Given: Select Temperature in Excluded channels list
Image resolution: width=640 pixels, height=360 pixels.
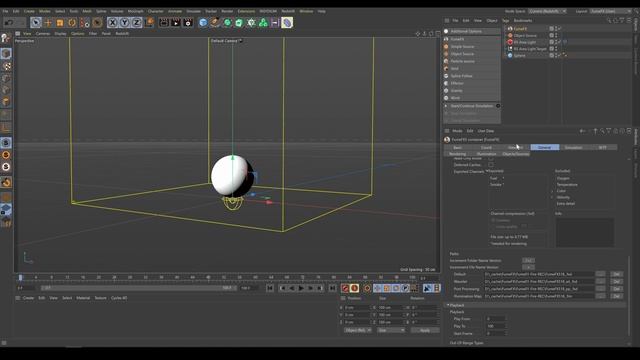Looking at the screenshot, I should click(x=567, y=184).
